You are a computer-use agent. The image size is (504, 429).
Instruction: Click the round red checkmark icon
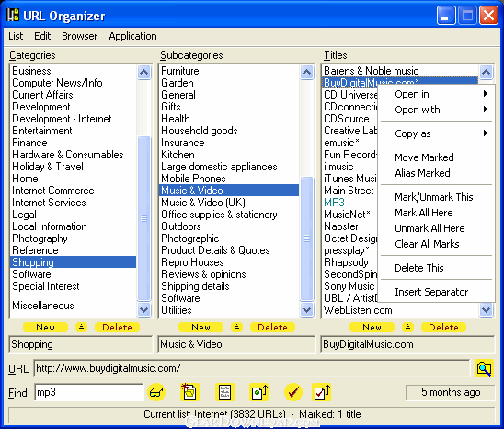point(293,392)
